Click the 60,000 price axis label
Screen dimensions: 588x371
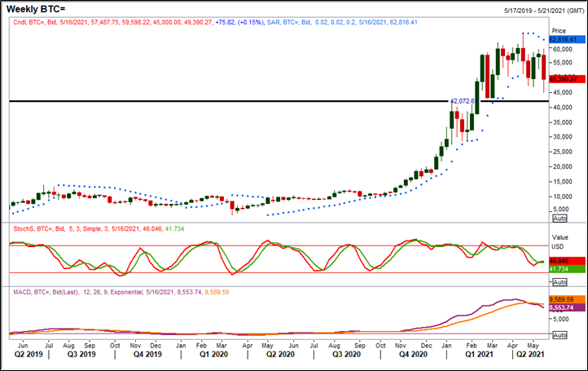coord(563,49)
